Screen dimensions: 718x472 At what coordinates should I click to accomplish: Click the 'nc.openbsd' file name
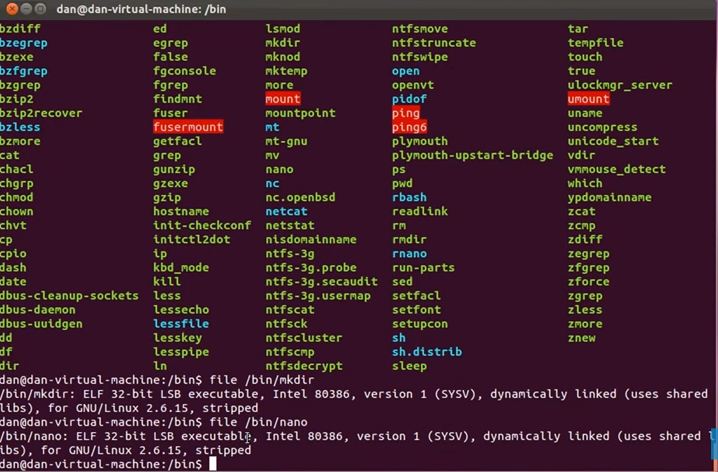(x=300, y=197)
